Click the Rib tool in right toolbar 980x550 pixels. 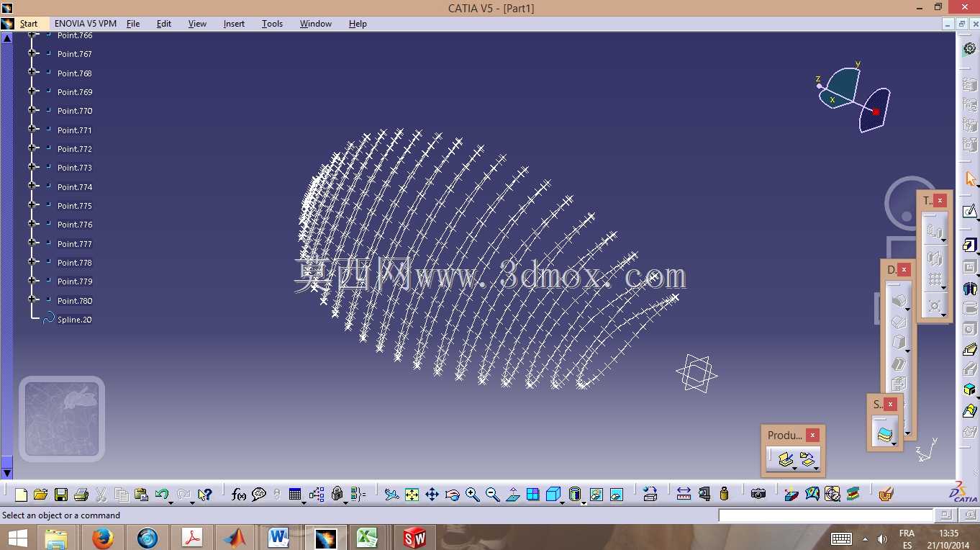click(x=969, y=349)
